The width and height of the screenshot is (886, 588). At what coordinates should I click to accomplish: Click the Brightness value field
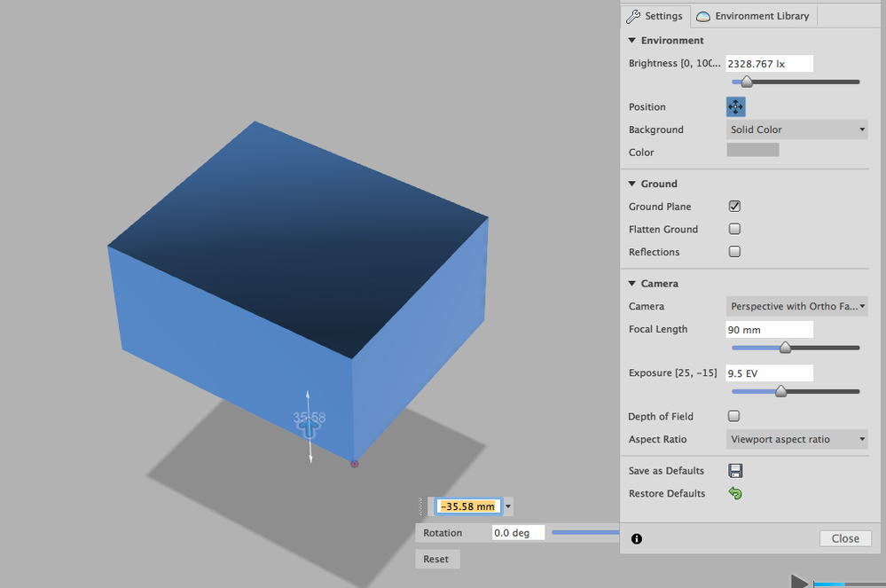pyautogui.click(x=770, y=63)
